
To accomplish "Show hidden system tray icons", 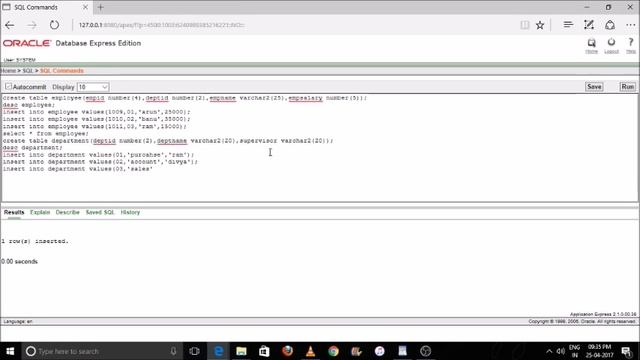I will pyautogui.click(x=549, y=351).
